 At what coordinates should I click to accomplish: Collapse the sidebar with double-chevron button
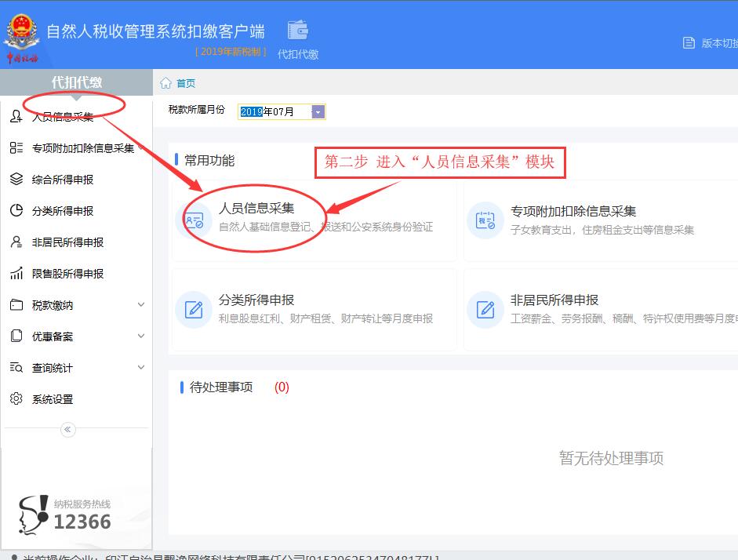click(x=67, y=429)
